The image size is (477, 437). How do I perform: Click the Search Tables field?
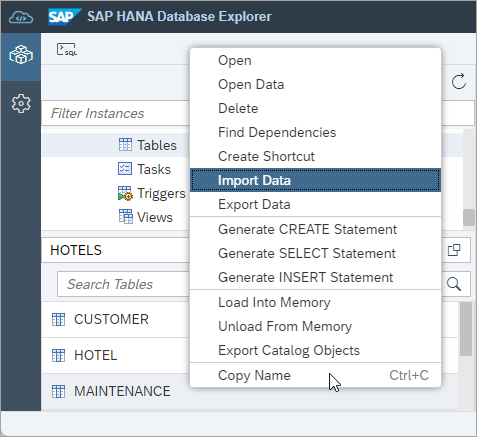click(124, 284)
